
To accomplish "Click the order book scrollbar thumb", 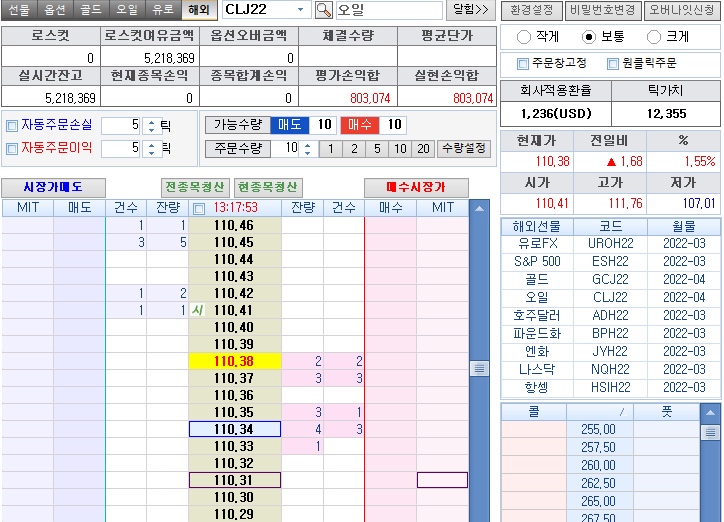I will (480, 368).
